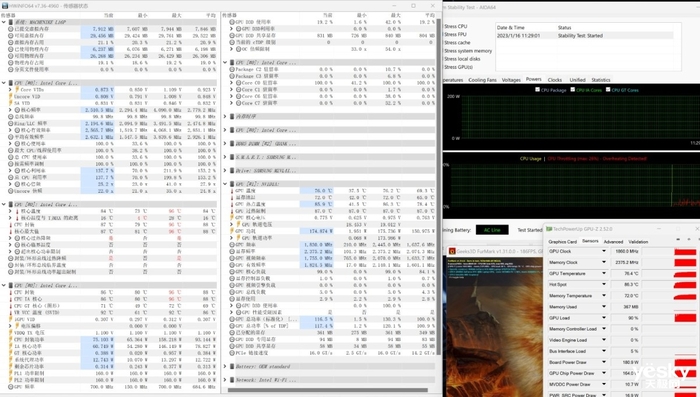Open Validation tab in GPU-Z
700x397 pixels.
click(638, 242)
